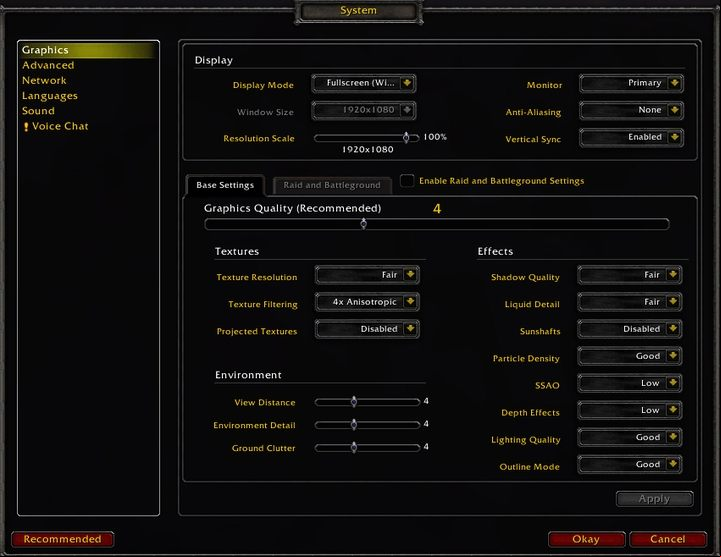Click the Effects section heading
721x557 pixels.
click(495, 251)
